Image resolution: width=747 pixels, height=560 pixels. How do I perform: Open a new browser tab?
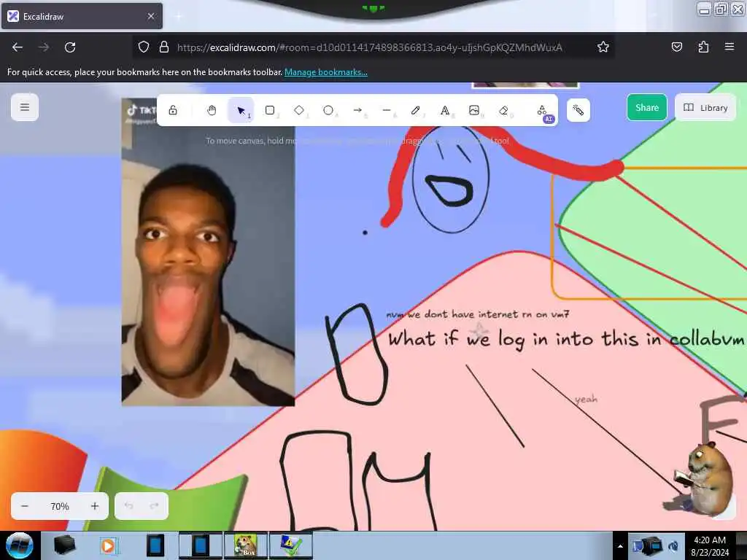point(179,16)
